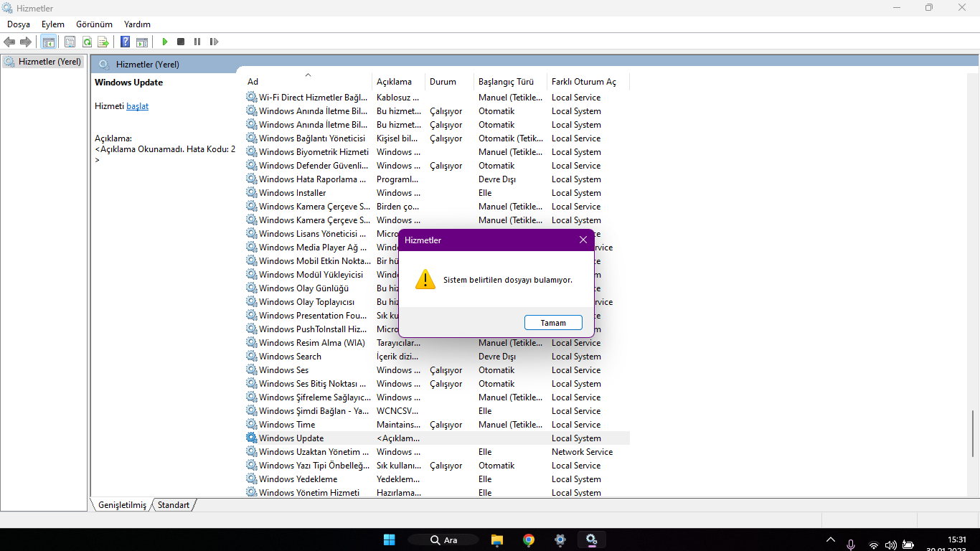Click the gear icon of Windows Update row
This screenshot has height=551, width=980.
(251, 438)
